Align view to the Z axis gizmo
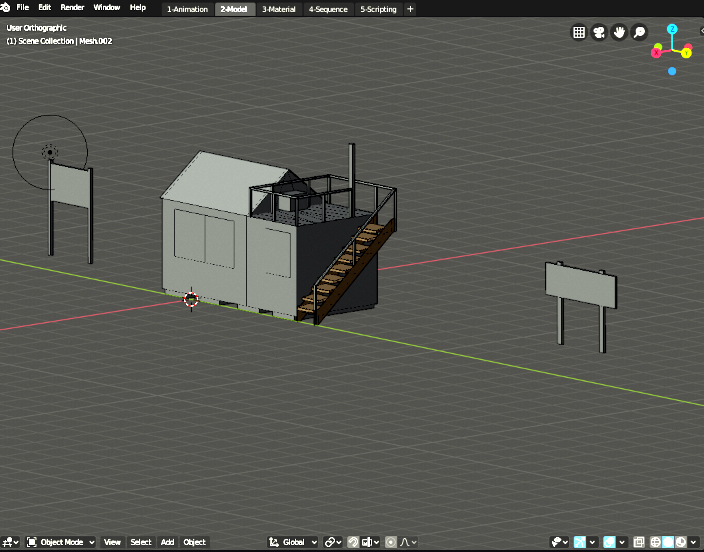The width and height of the screenshot is (704, 552). tap(672, 29)
